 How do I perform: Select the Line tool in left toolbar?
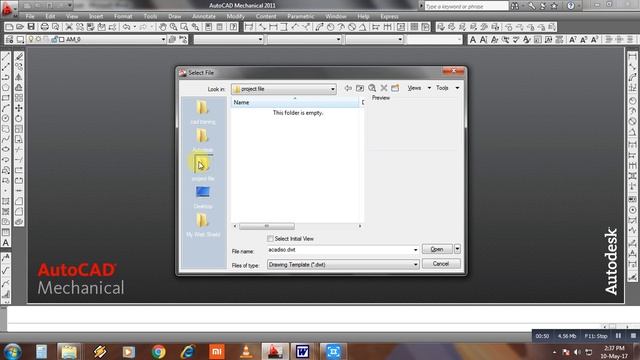[6, 56]
